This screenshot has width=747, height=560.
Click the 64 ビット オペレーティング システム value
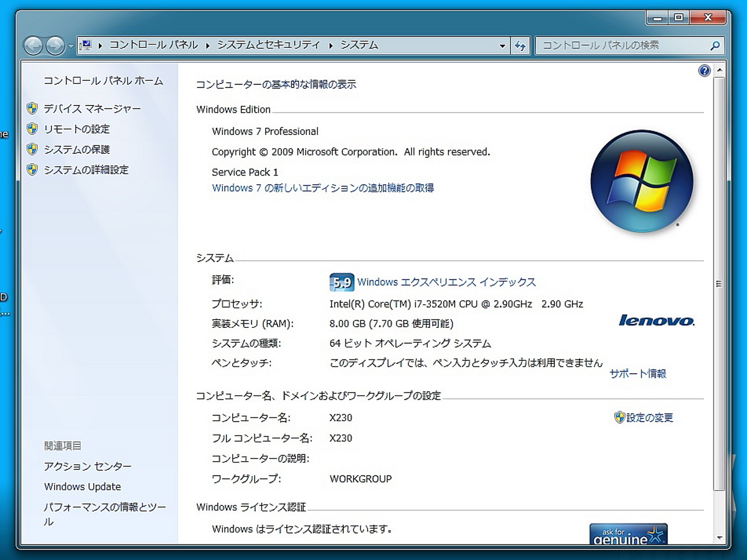410,343
